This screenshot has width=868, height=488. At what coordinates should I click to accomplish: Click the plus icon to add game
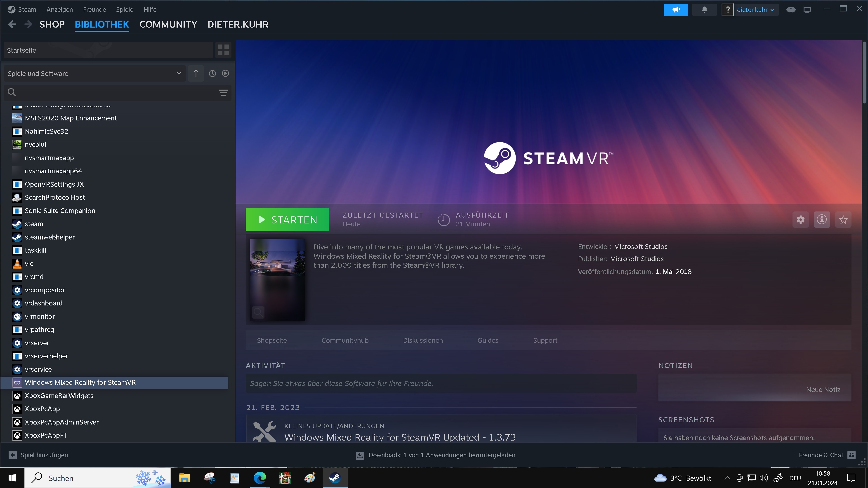tap(12, 455)
